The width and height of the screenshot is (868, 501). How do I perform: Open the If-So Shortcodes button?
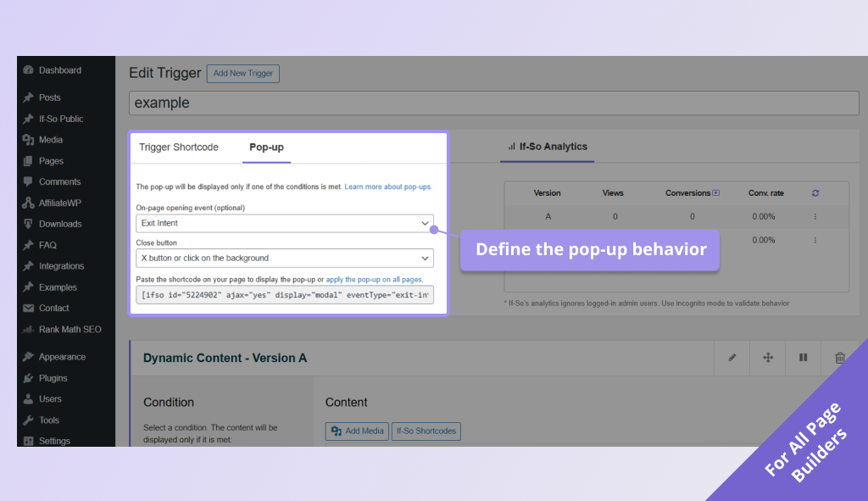[x=426, y=431]
